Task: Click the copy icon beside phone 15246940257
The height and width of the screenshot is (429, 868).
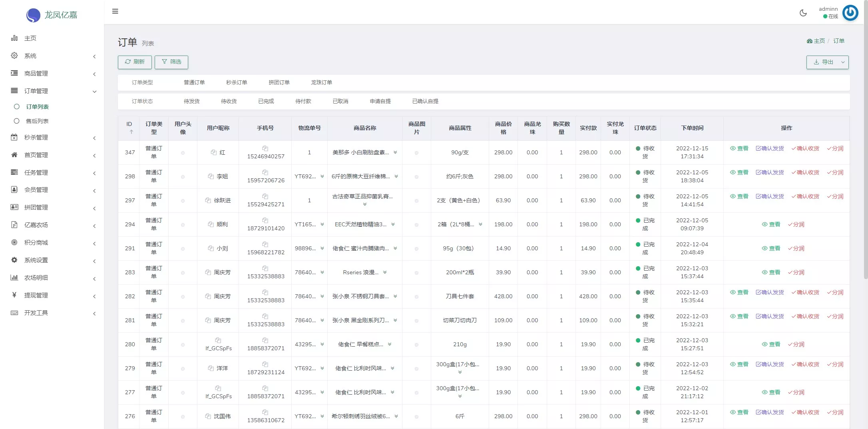Action: click(x=265, y=148)
